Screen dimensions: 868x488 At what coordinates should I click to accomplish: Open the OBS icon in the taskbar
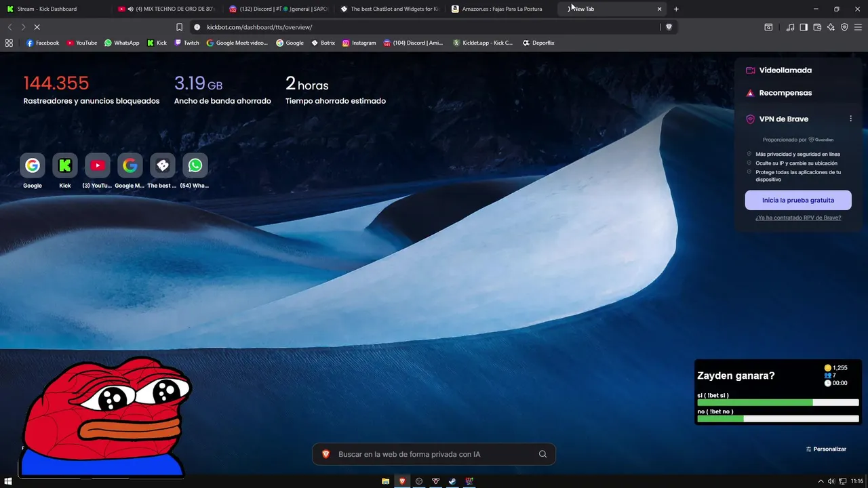click(419, 481)
